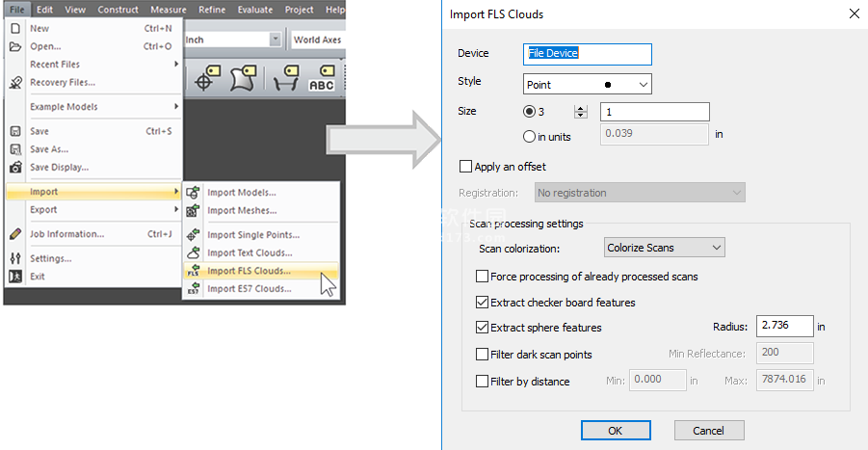Choose Import FLS Clouds... menu entry
Image resolution: width=868 pixels, height=450 pixels.
(x=260, y=271)
